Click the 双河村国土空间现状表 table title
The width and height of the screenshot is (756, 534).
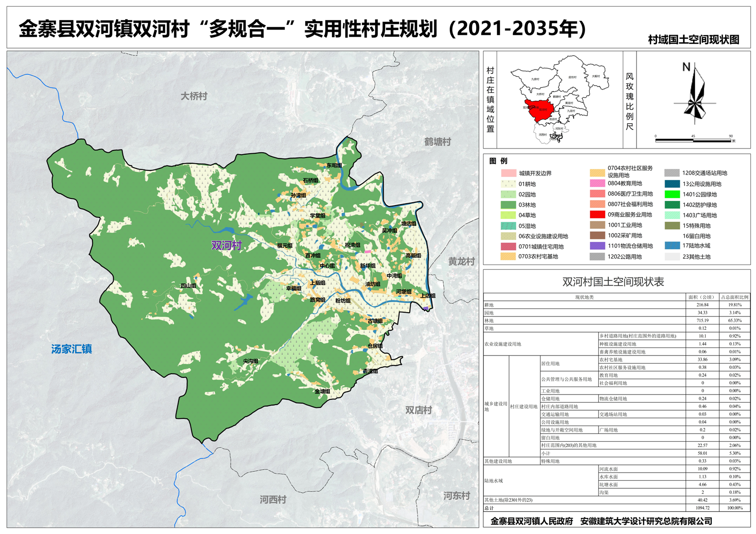[613, 282]
